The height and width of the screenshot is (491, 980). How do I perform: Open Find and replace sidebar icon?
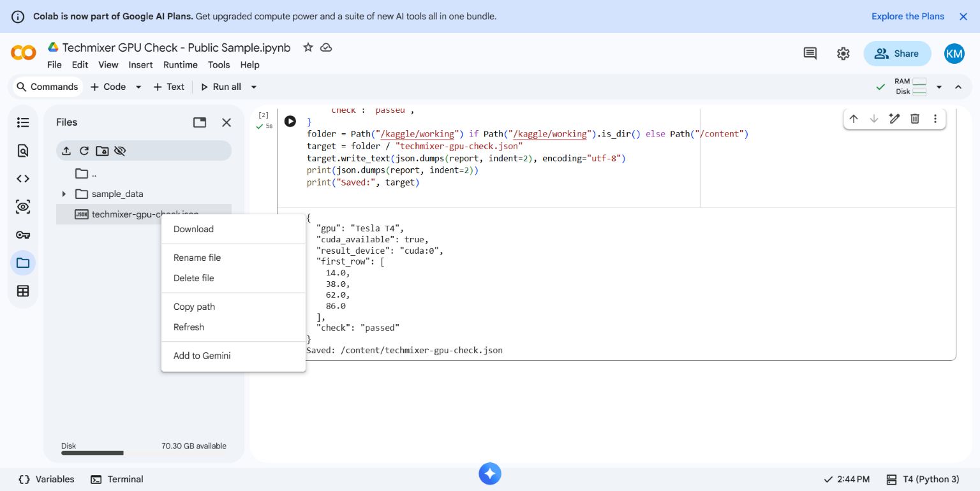(x=23, y=150)
